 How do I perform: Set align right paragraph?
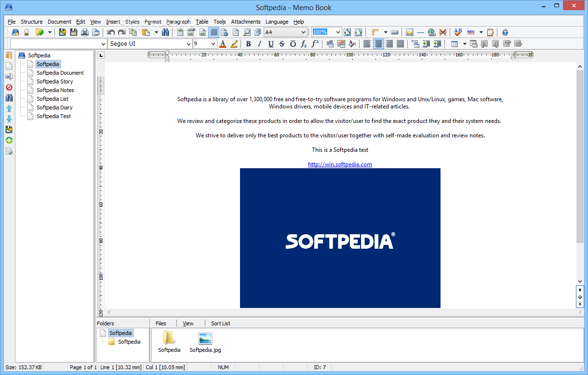(389, 44)
